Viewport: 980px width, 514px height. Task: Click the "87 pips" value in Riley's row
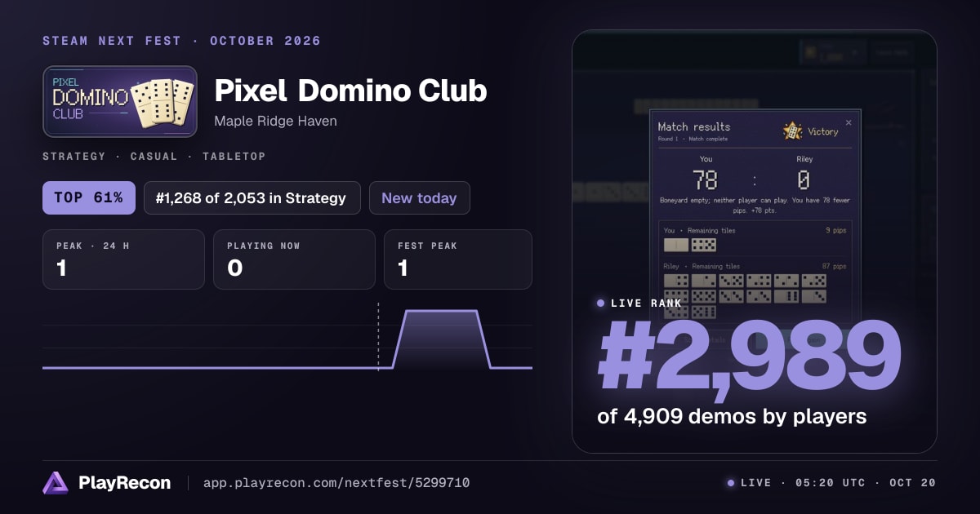[834, 266]
